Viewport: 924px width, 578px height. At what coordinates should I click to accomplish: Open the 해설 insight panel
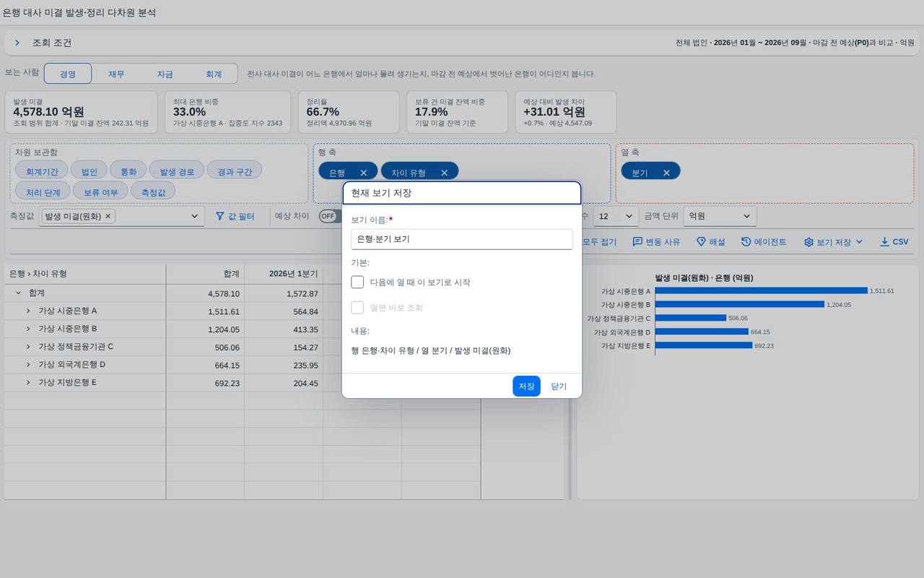[710, 242]
